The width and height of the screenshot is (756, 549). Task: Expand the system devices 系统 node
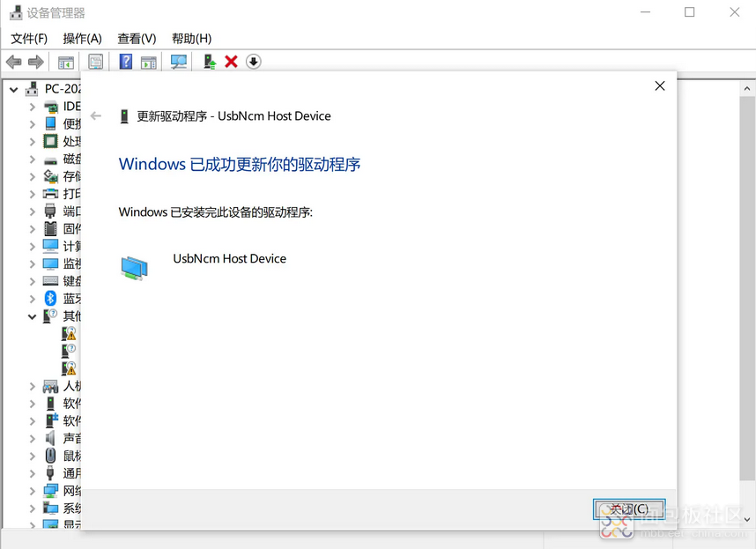33,508
